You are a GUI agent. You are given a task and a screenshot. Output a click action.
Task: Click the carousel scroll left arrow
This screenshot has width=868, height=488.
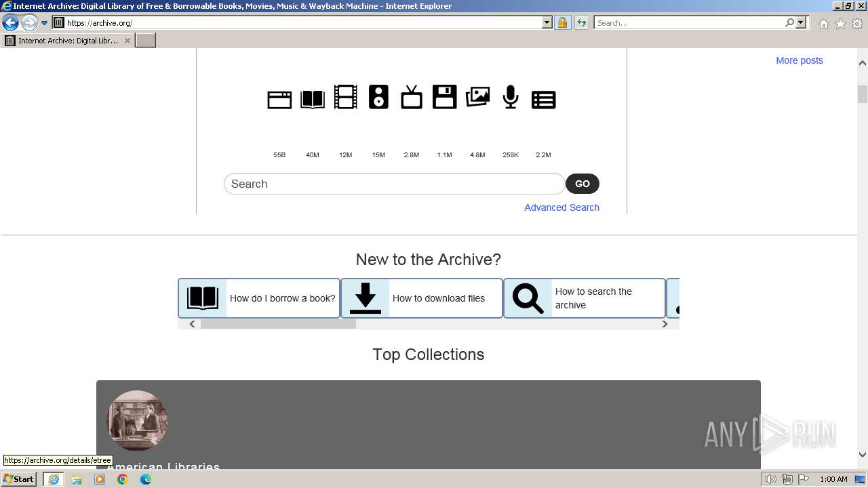point(192,324)
